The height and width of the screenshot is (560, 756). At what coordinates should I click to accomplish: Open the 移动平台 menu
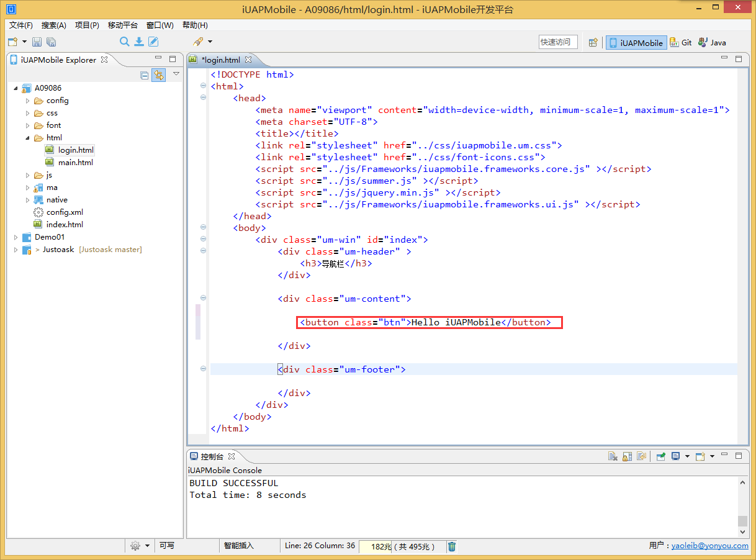click(123, 25)
